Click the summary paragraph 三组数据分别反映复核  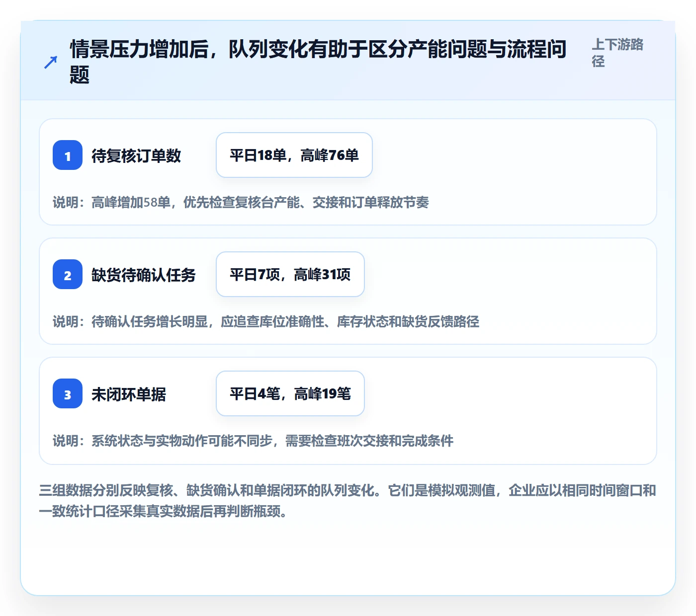tap(348, 501)
